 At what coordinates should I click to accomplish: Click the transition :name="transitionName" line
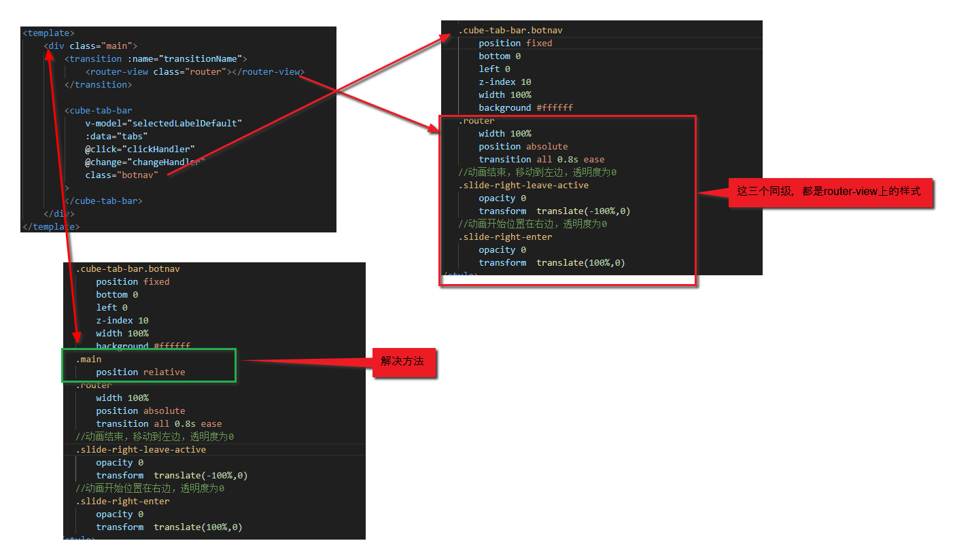click(x=156, y=58)
